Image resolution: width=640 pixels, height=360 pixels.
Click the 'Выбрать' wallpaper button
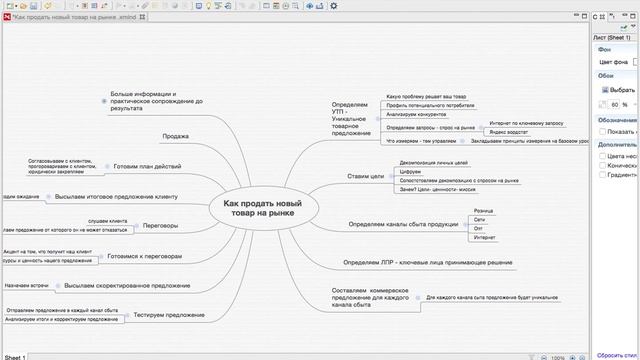(x=618, y=90)
